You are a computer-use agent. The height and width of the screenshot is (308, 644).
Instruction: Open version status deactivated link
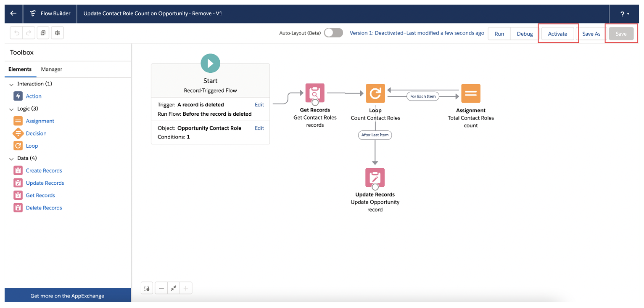pos(417,33)
